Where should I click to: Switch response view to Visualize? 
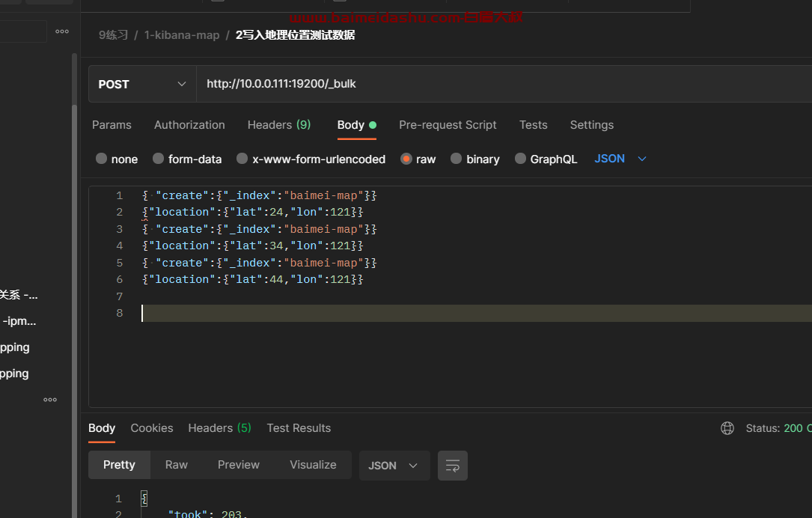313,465
